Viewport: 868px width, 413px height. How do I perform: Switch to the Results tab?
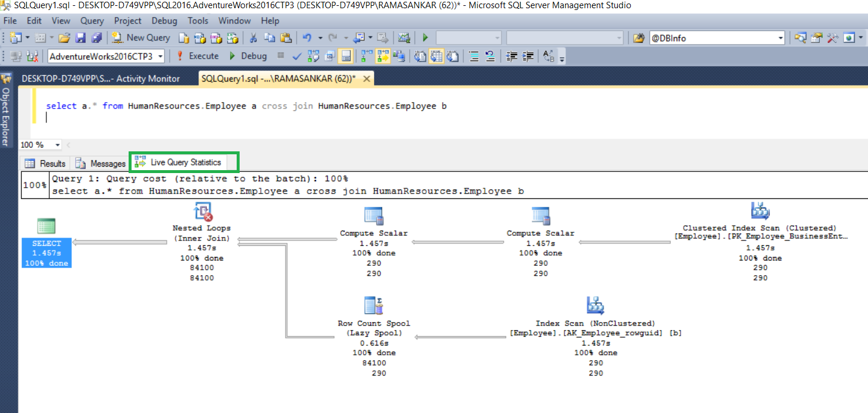(x=46, y=163)
